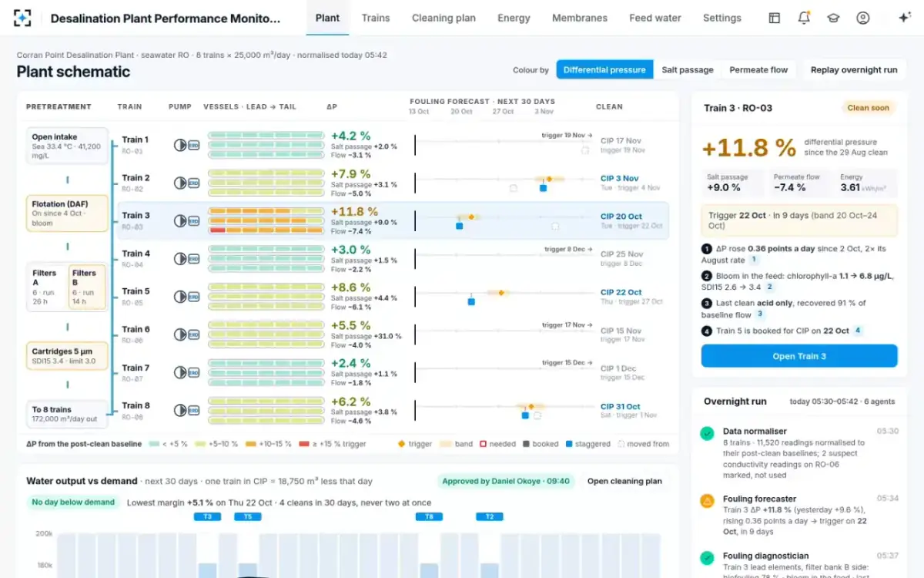
Task: Select the Flotation (DAF) pretreatment box
Action: (x=67, y=213)
